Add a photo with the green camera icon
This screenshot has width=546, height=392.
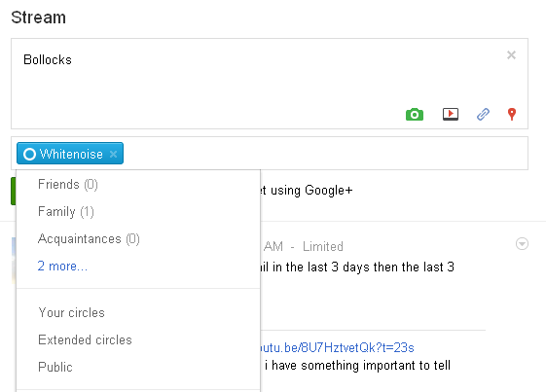(415, 114)
